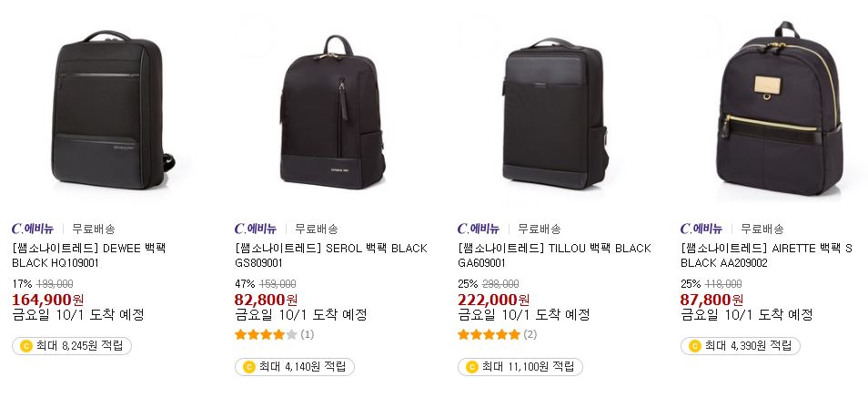Open the TILLOU backpack product image
Viewport: 868px width, 418px height.
[556, 113]
